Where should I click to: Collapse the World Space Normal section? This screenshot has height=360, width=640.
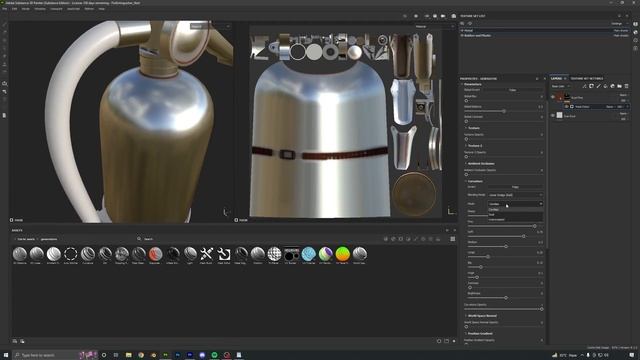pyautogui.click(x=481, y=316)
